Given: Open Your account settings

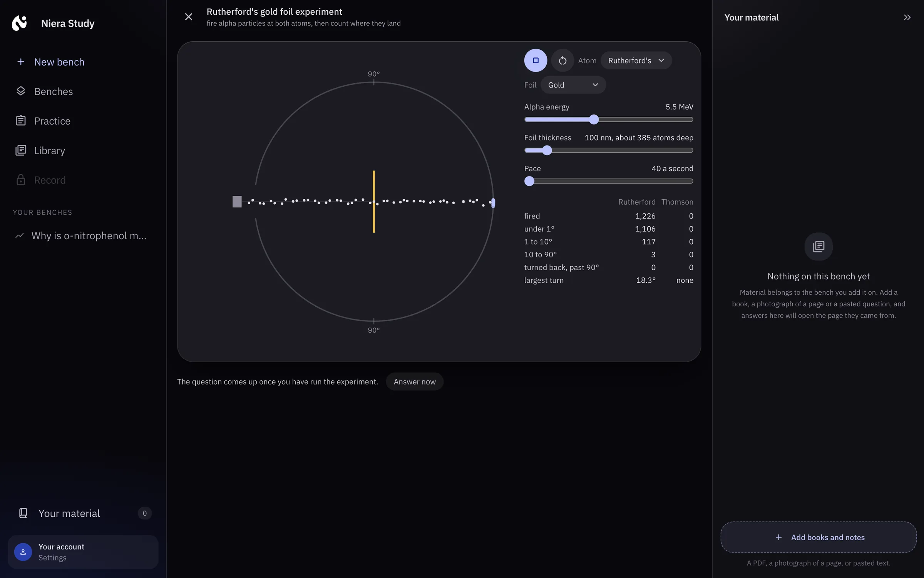Looking at the screenshot, I should pos(83,552).
